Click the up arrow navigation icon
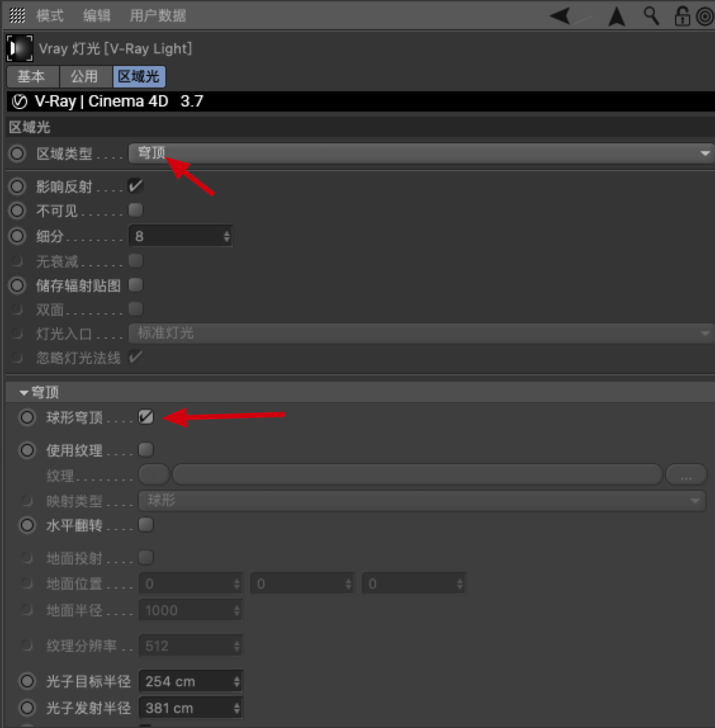Image resolution: width=715 pixels, height=728 pixels. pos(617,16)
